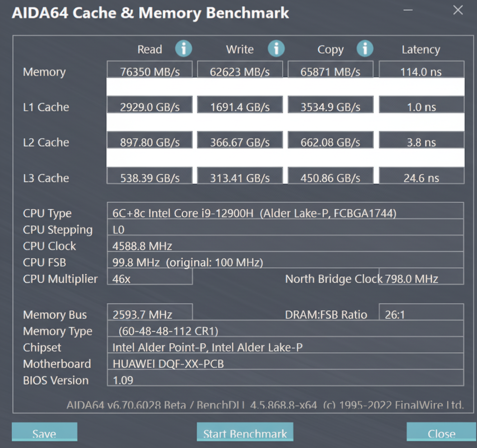
Task: Select the CPU Multiplier 46x field
Action: pyautogui.click(x=150, y=278)
